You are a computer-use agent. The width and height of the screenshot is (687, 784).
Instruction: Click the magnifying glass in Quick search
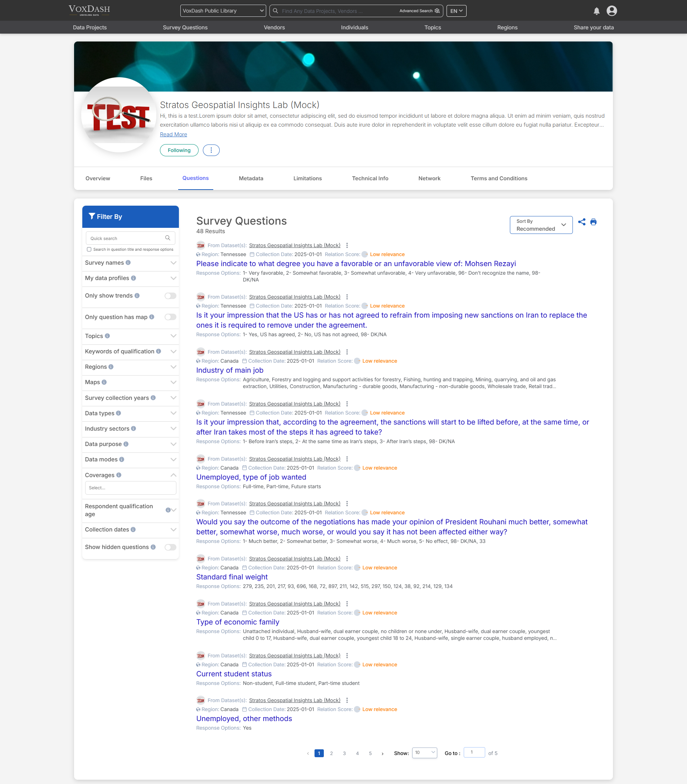[x=167, y=238]
